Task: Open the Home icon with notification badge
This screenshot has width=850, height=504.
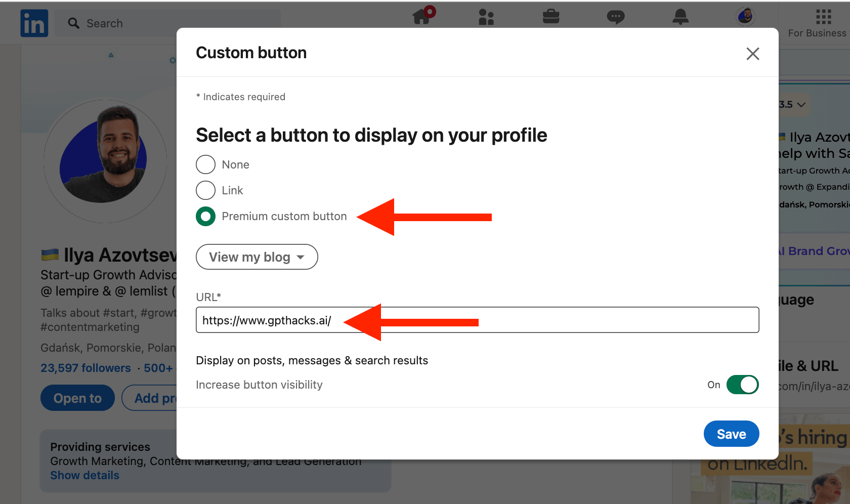Action: tap(423, 15)
